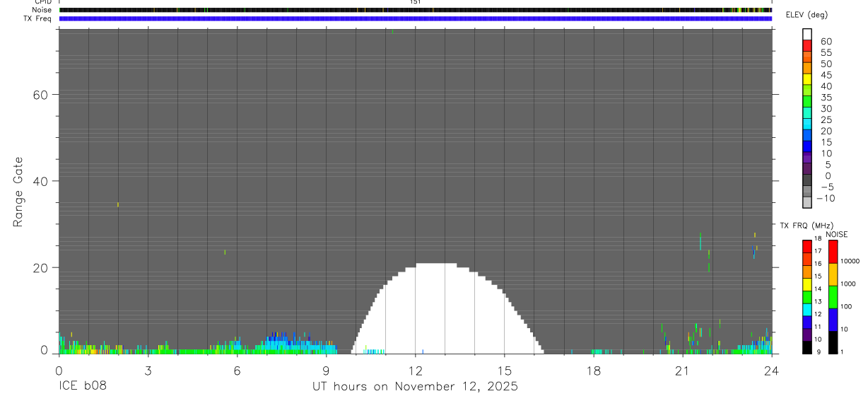868x401 pixels.
Task: Click the 'NOISE' colorbar title
Action: pos(837,234)
